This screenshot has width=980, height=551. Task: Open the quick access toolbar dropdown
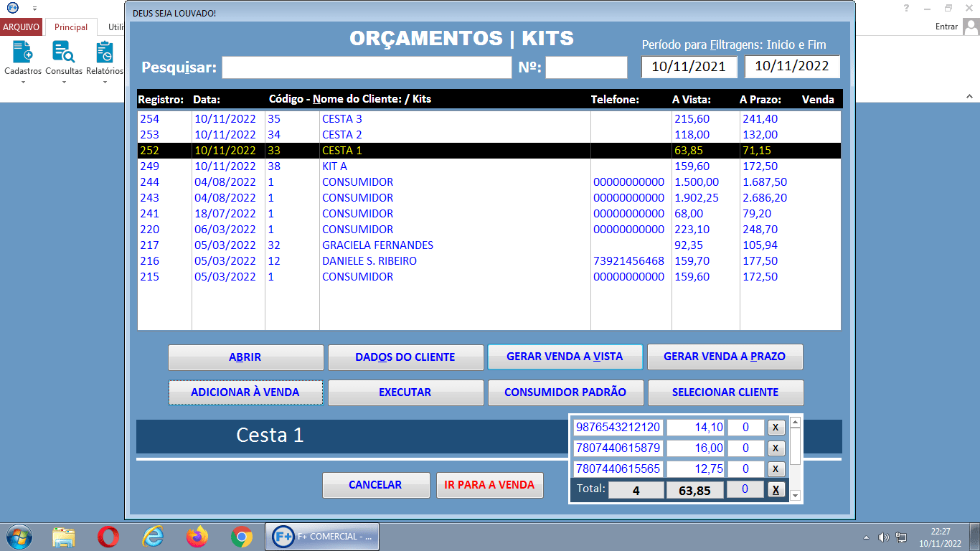(34, 8)
